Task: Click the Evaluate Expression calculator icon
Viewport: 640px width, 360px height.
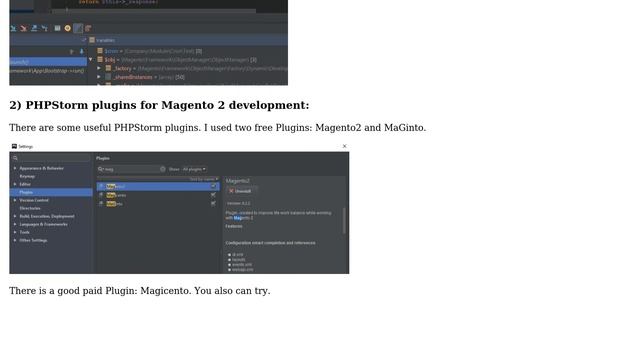Action: 58,28
